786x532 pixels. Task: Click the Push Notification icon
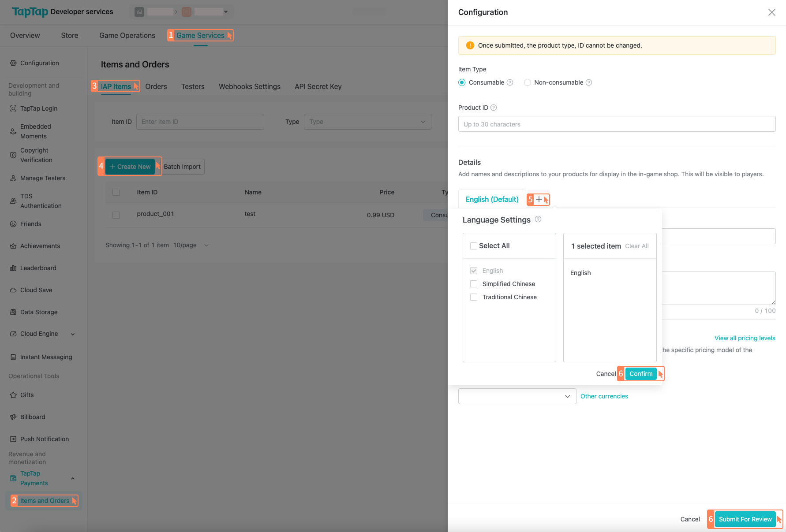click(x=13, y=439)
